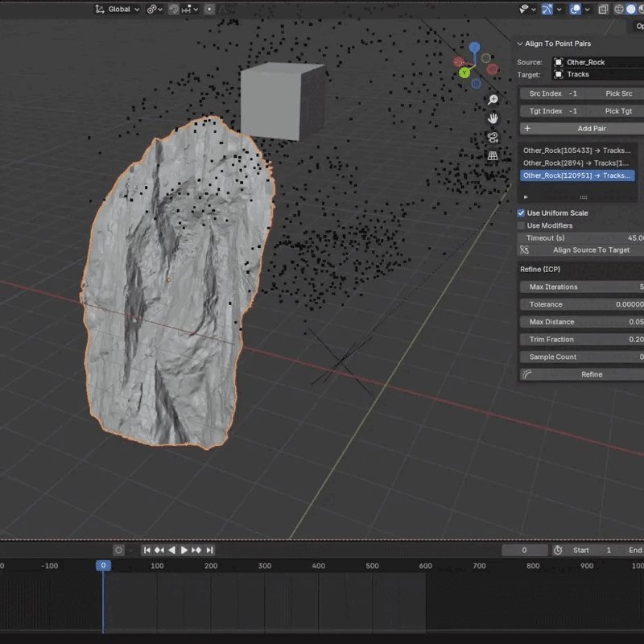This screenshot has height=644, width=644.
Task: Enable the proportional editing icon
Action: 208,9
